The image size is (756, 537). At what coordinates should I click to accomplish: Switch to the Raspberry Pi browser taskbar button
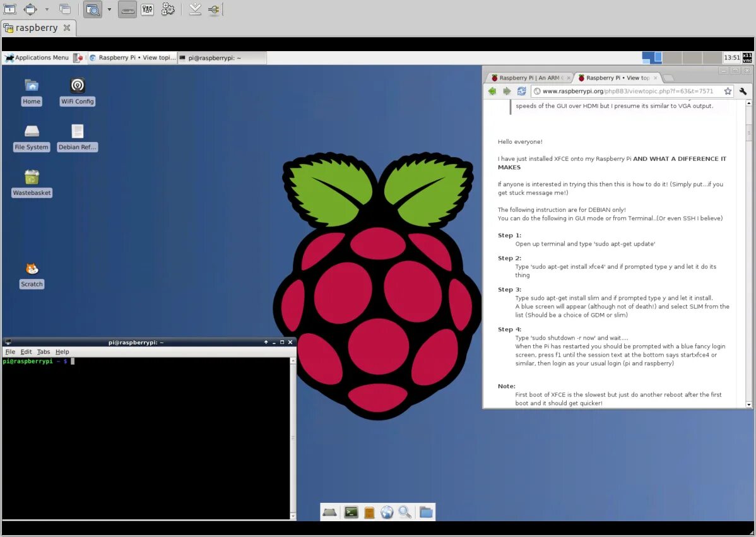click(x=133, y=58)
